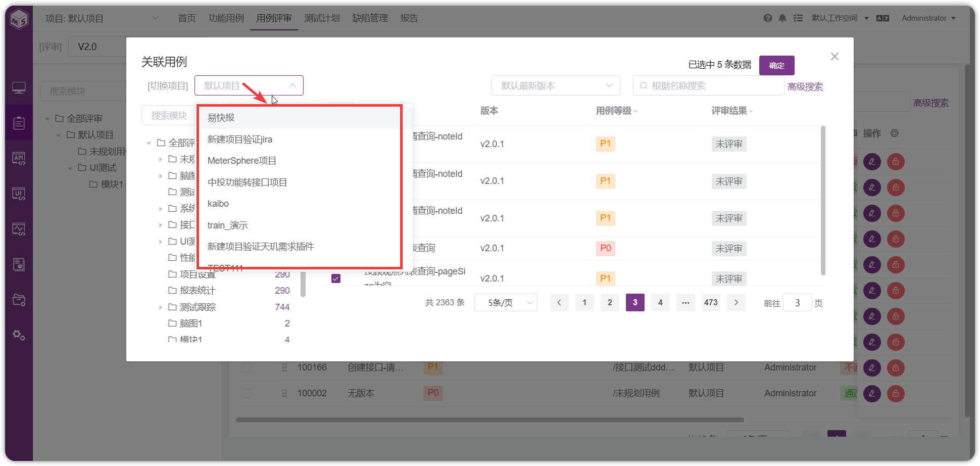Screen dimensions: 980x466
Task: Click the help question mark icon
Action: [x=768, y=18]
